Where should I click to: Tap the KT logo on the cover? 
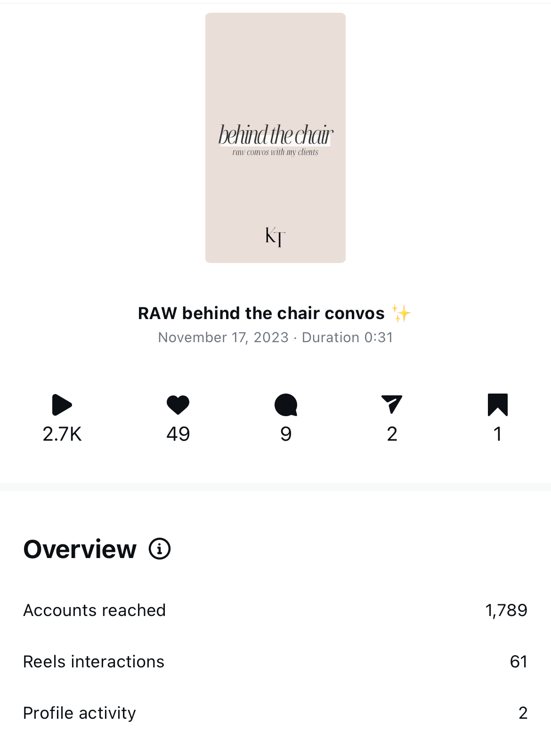[x=275, y=237]
